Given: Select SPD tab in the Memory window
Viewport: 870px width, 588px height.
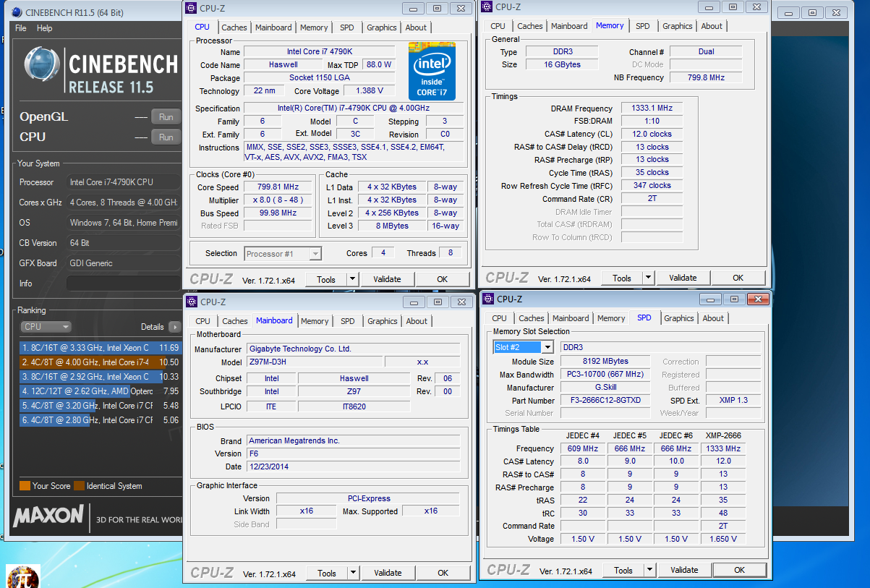Looking at the screenshot, I should 643,26.
